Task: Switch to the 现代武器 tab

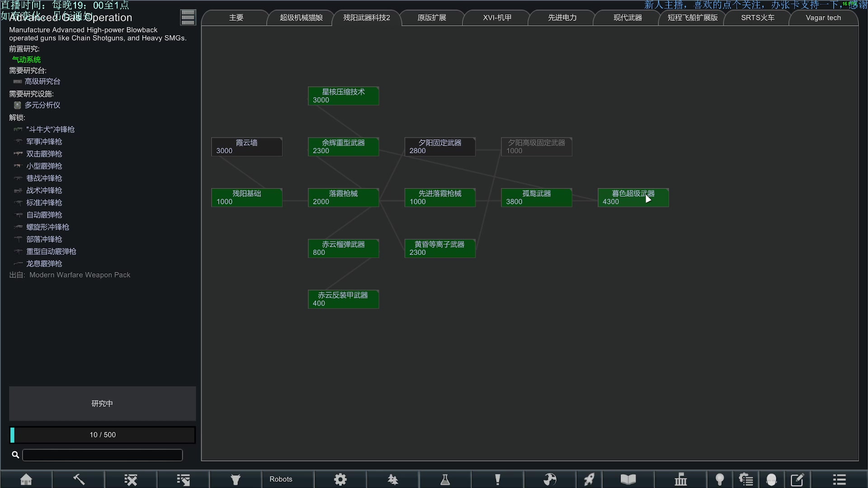Action: [x=627, y=18]
